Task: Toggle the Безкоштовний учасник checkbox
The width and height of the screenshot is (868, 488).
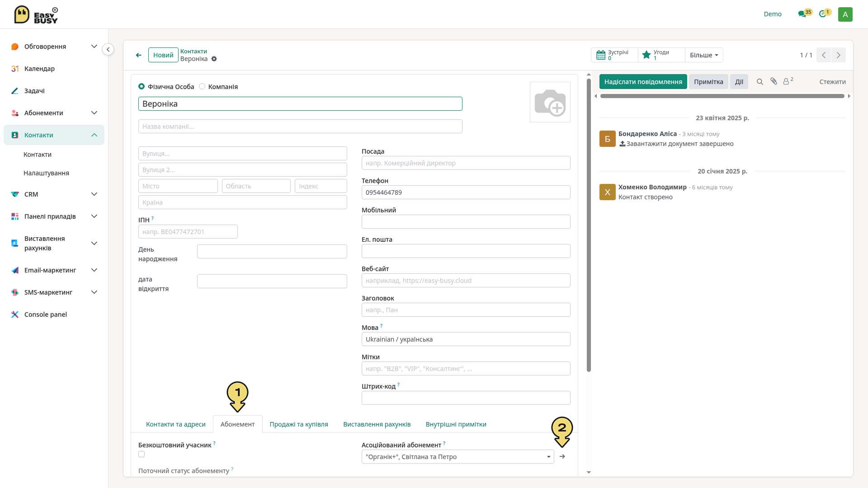Action: click(142, 454)
